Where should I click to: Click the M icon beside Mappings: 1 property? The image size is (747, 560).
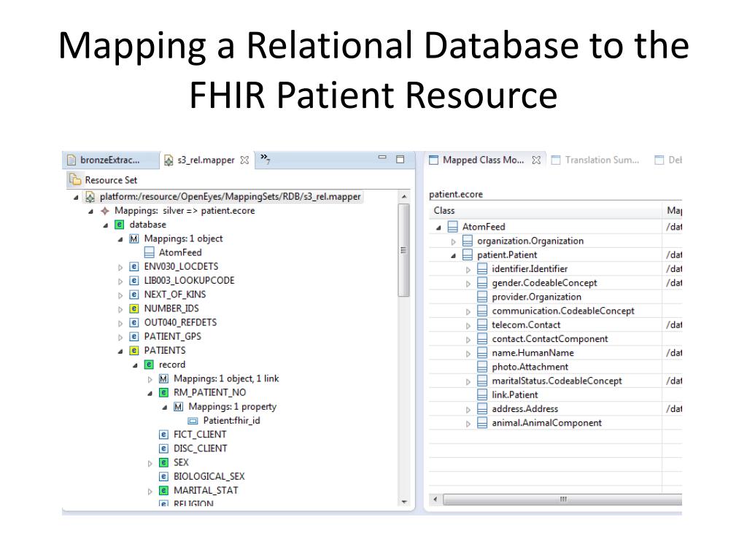coord(179,407)
